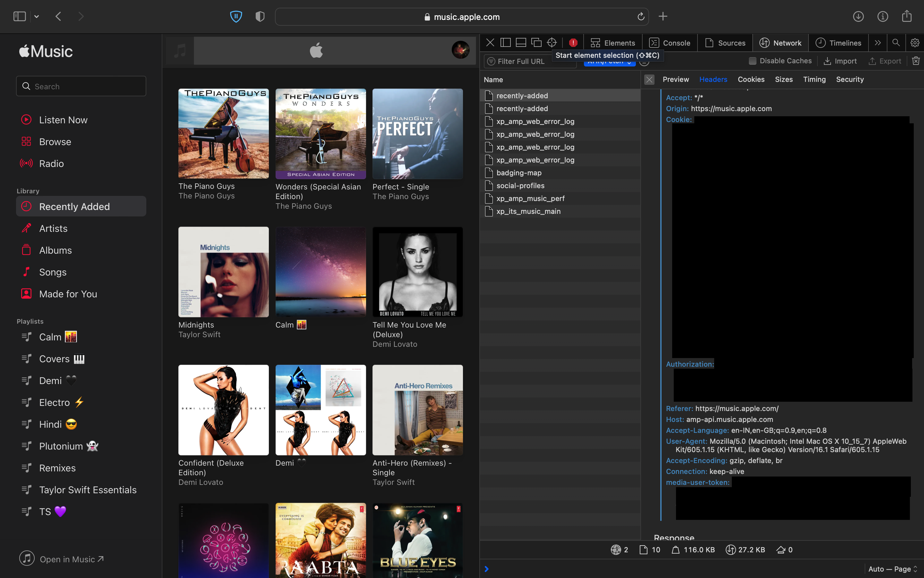This screenshot has width=924, height=578.
Task: Open the Calm playlist in sidebar
Action: tap(58, 337)
